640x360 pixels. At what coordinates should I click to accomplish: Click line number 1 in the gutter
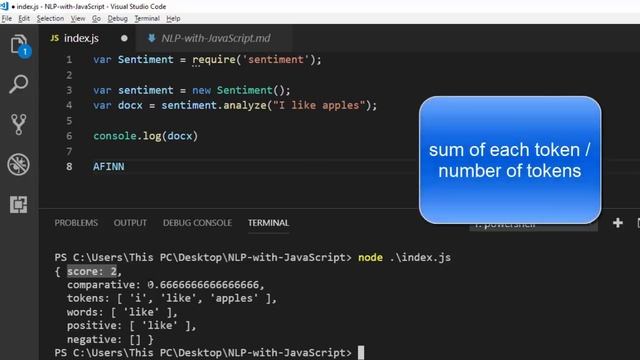(69, 60)
